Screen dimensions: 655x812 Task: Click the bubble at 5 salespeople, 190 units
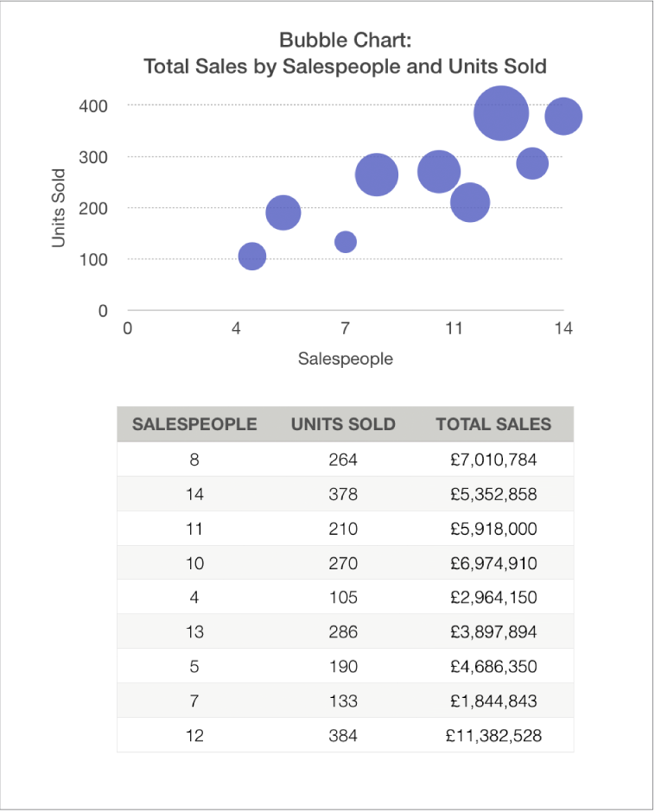[283, 212]
